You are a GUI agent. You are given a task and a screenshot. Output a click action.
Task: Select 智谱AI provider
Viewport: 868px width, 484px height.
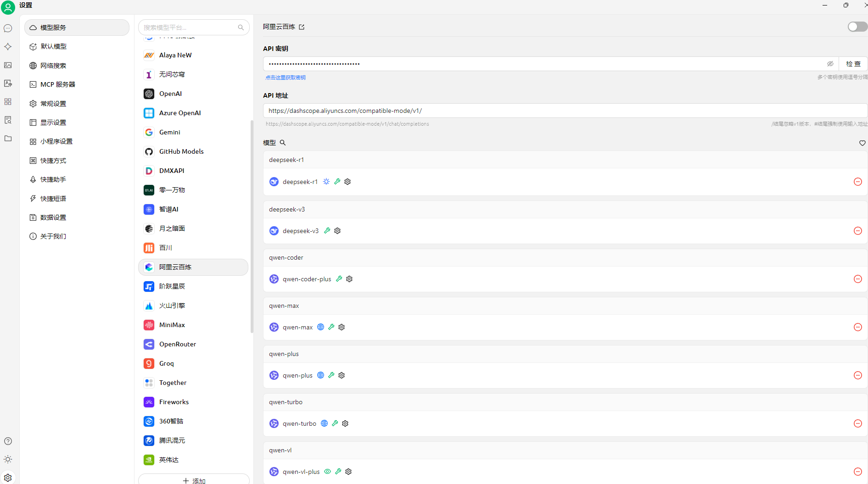(x=193, y=209)
